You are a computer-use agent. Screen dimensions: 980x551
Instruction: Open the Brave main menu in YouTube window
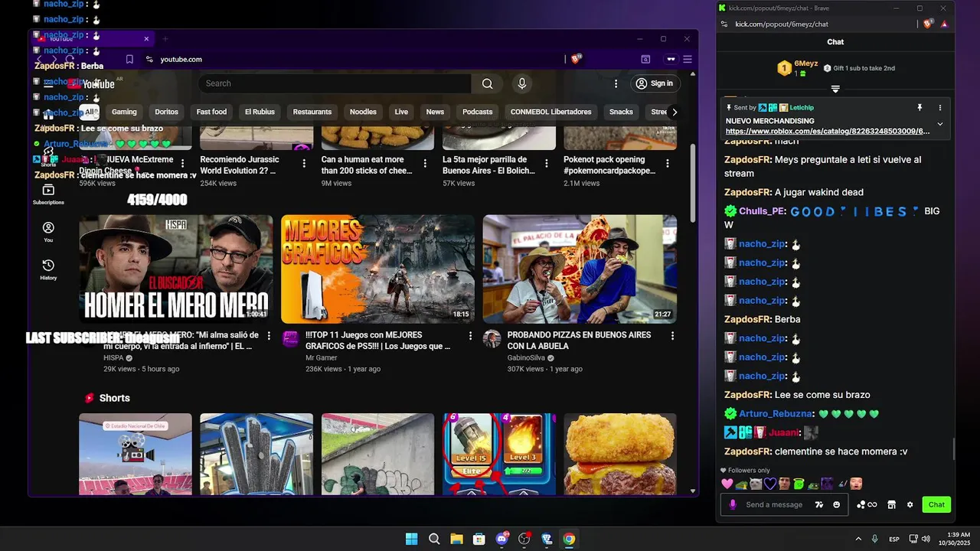point(688,59)
